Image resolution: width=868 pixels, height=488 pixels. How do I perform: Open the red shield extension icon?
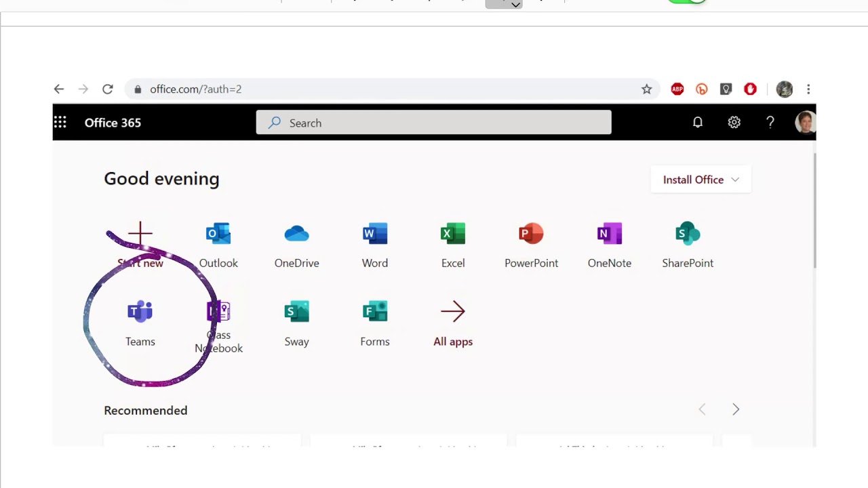pyautogui.click(x=750, y=89)
